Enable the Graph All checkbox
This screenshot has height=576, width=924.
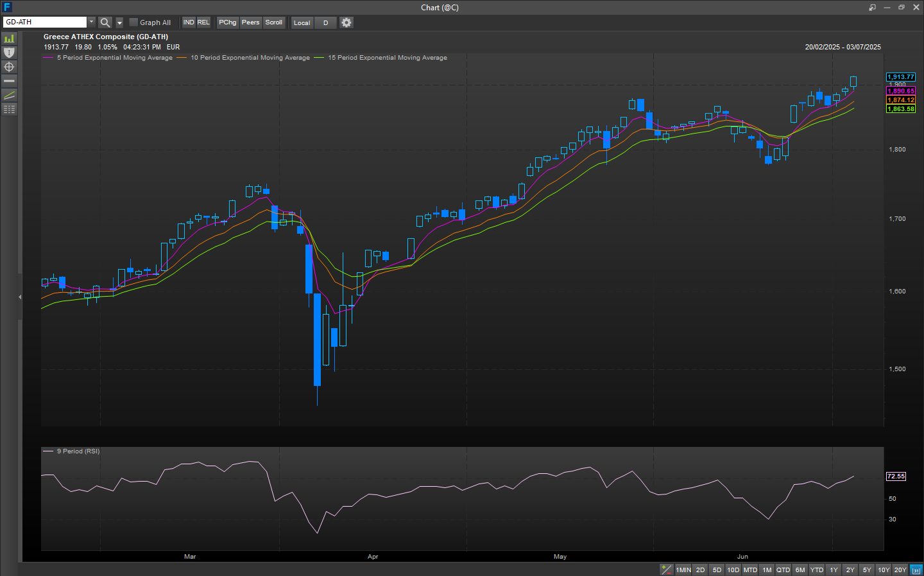[x=133, y=22]
